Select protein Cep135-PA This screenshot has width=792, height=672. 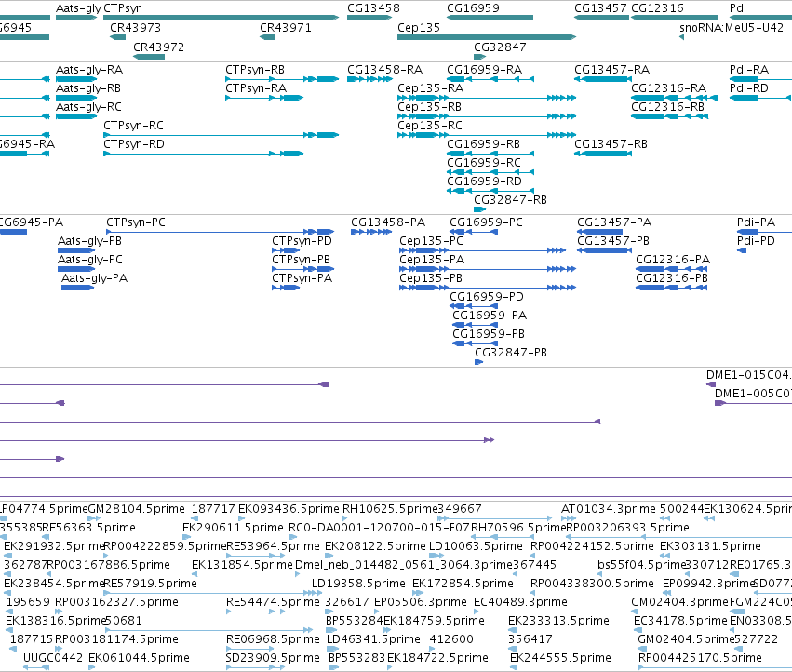pyautogui.click(x=488, y=269)
